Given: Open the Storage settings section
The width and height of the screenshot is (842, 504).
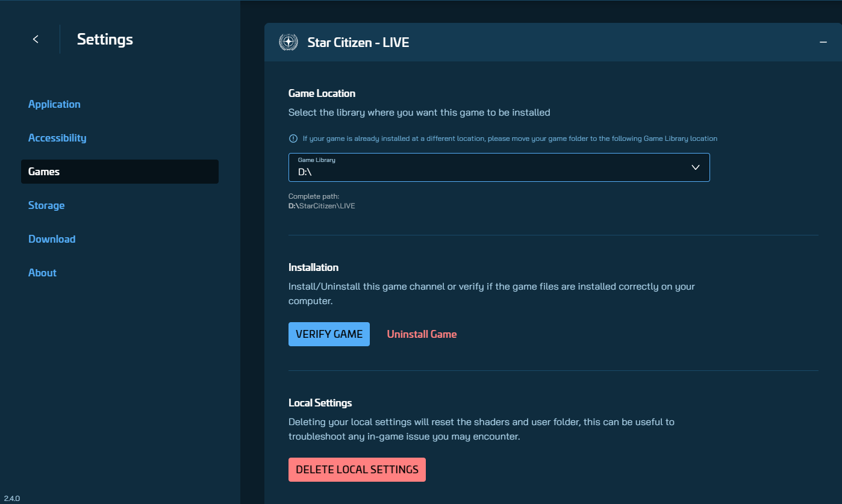Looking at the screenshot, I should pos(46,205).
